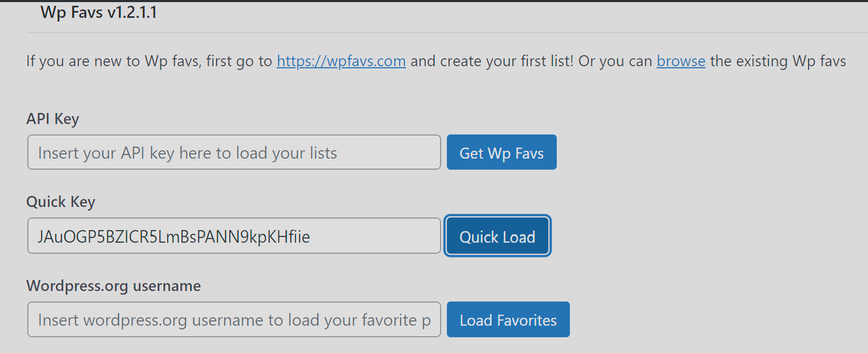Follow the browse link
This screenshot has height=353, width=868.
coord(681,61)
